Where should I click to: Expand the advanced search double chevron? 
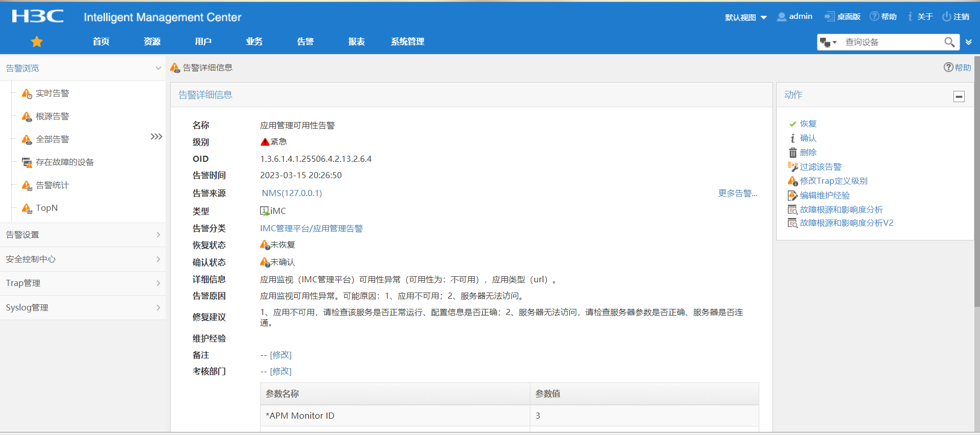[x=968, y=42]
